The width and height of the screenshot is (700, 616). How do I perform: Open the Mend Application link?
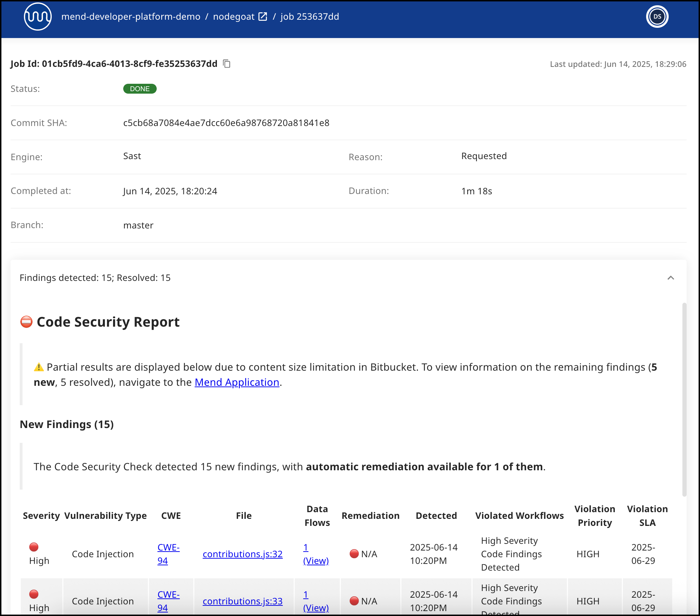click(x=237, y=382)
